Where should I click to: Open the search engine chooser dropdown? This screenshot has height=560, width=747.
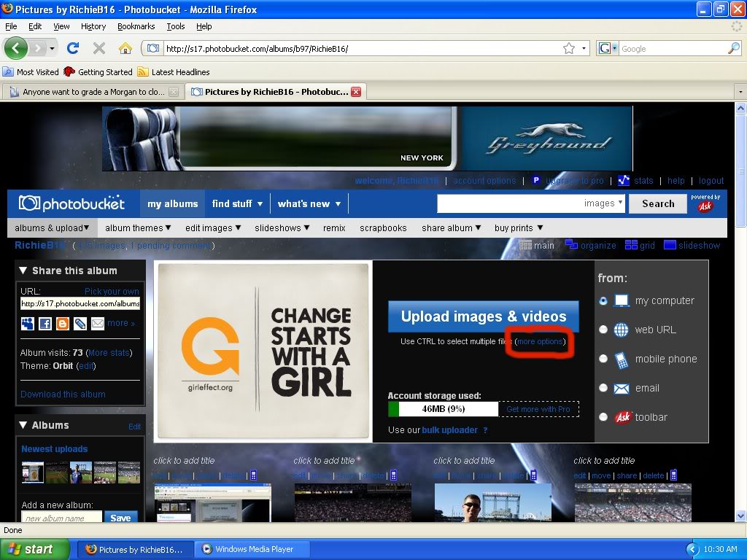608,48
